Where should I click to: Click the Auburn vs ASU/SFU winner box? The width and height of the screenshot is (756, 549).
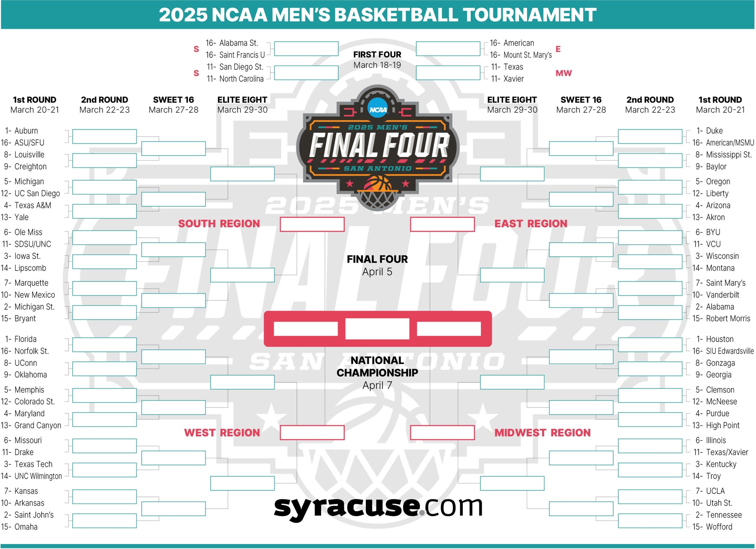(x=104, y=137)
